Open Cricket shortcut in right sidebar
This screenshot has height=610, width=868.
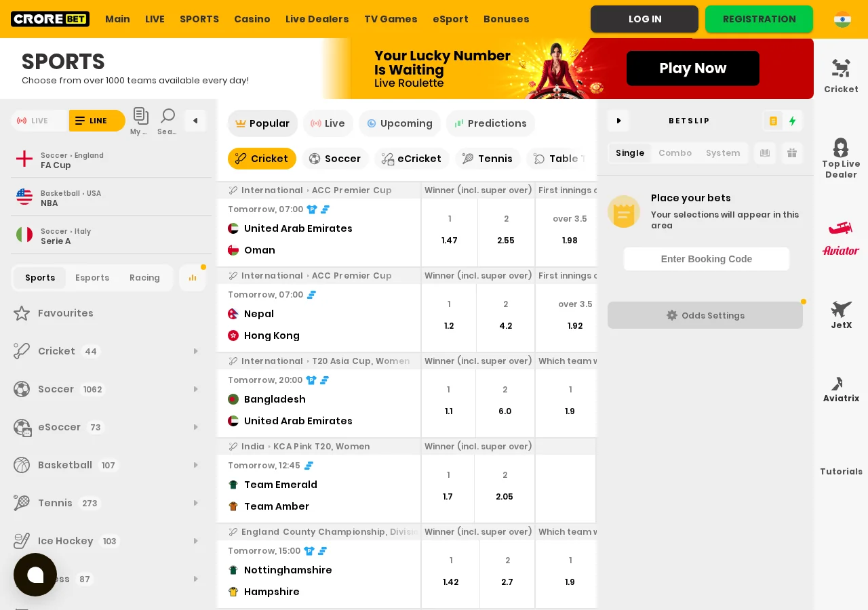pyautogui.click(x=841, y=75)
